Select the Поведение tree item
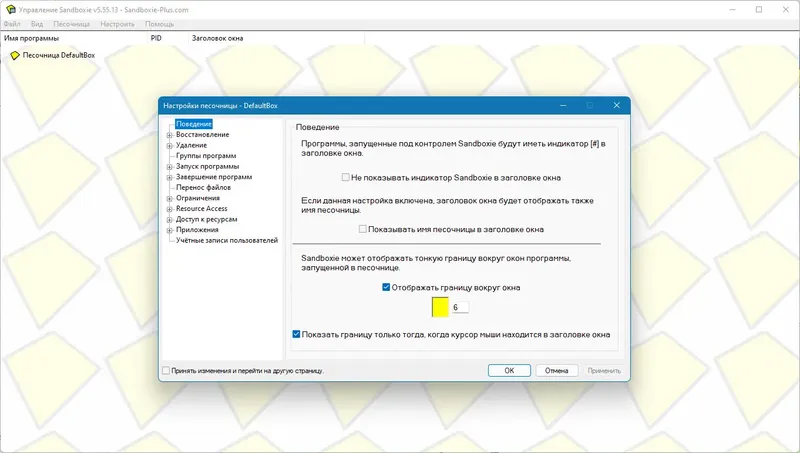Screen dimensions: 800x453 coord(194,124)
